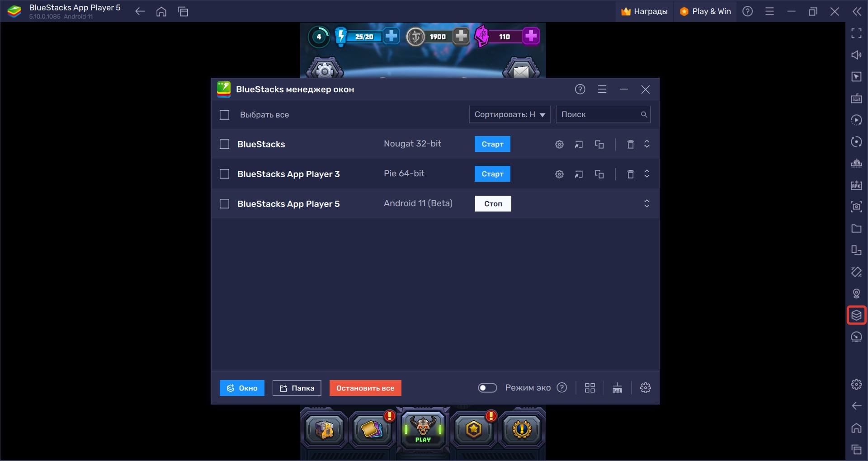Open main BlueStacks hamburger menu
The height and width of the screenshot is (461, 868).
pyautogui.click(x=769, y=12)
